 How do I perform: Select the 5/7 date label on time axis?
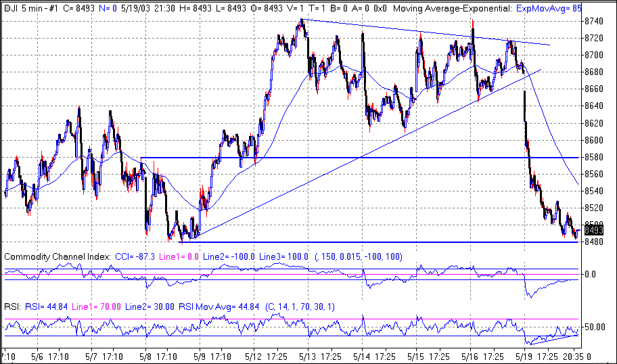[x=91, y=357]
